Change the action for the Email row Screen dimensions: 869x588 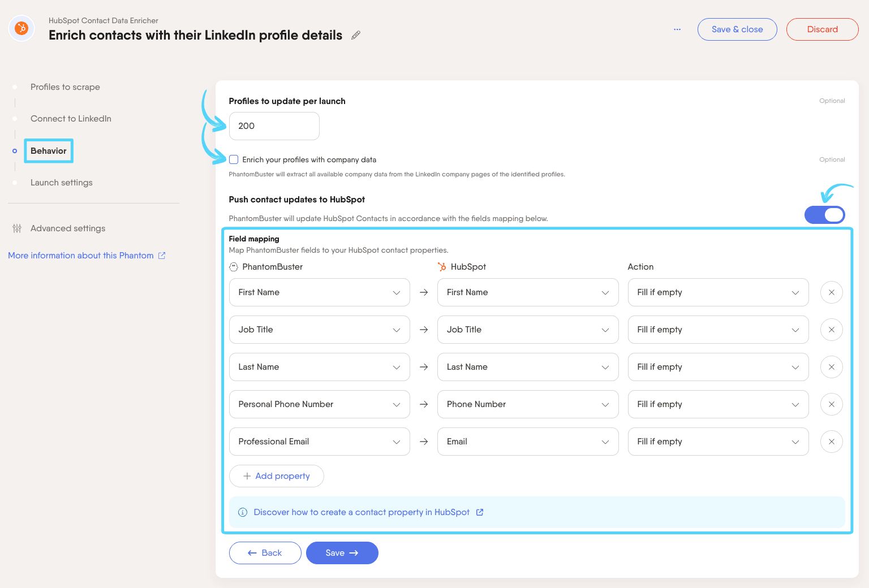click(x=719, y=442)
